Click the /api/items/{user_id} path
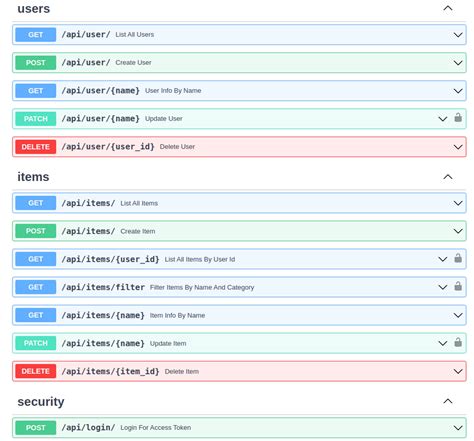The width and height of the screenshot is (474, 441). (110, 259)
